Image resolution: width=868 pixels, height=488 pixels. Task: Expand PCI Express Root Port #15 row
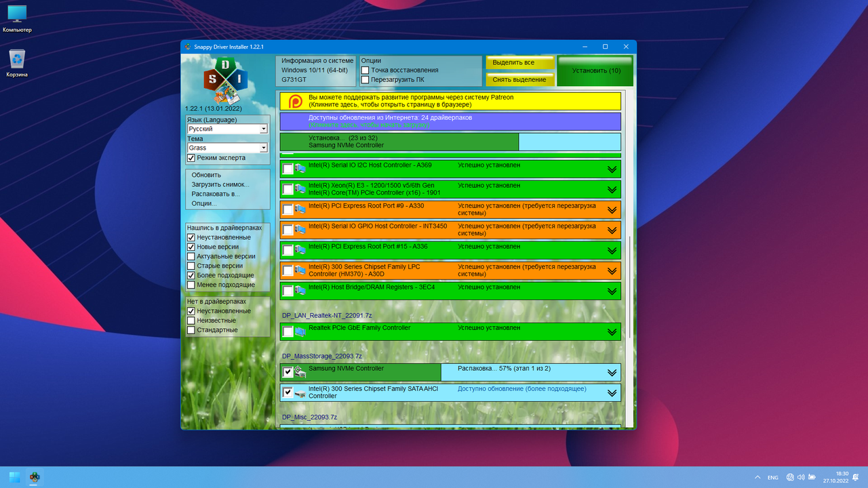click(x=612, y=251)
